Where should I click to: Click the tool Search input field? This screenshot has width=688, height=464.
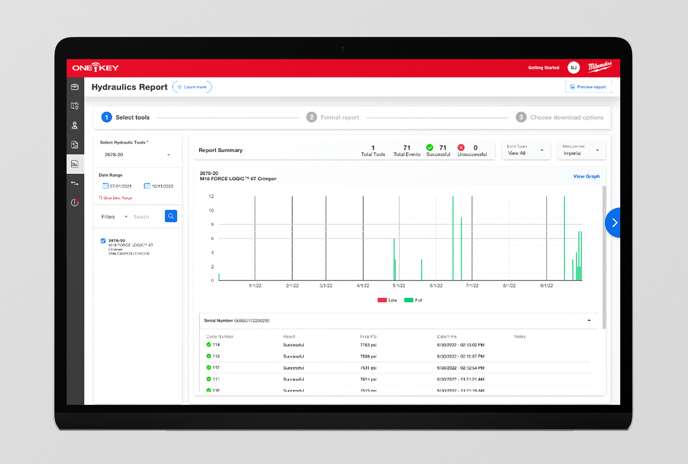click(147, 217)
